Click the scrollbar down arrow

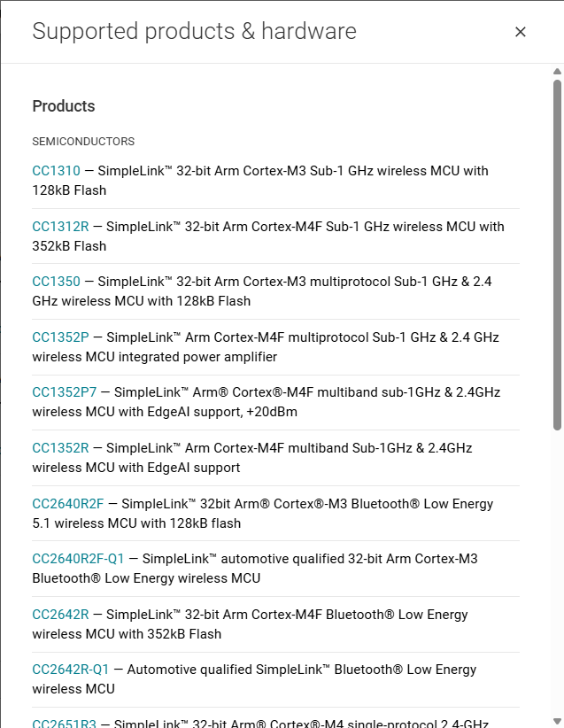tap(558, 722)
